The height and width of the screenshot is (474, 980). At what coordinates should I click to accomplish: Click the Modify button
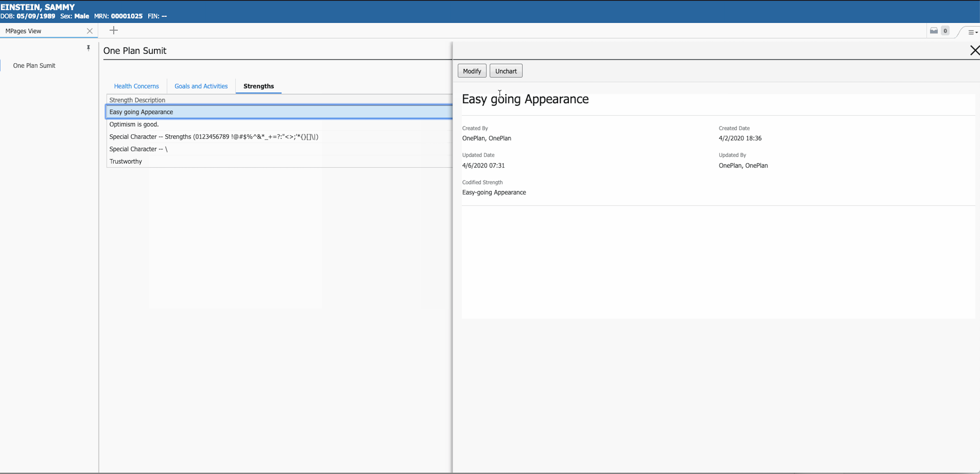(472, 70)
